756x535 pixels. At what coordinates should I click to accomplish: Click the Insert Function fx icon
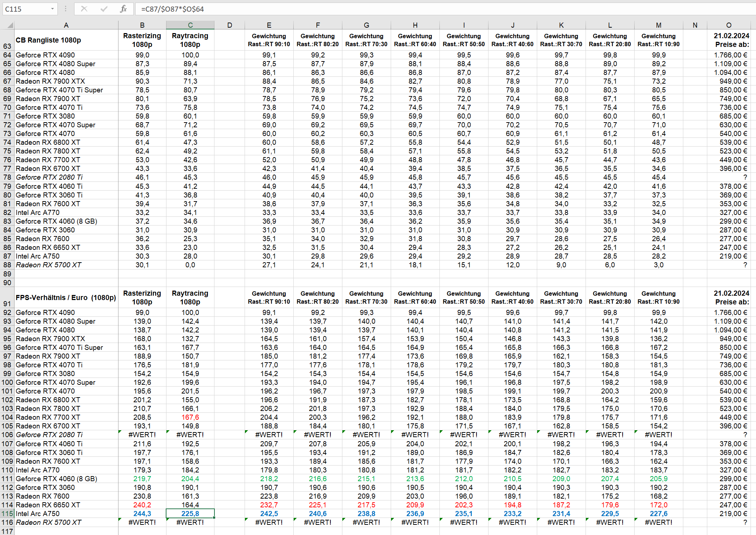[x=123, y=9]
